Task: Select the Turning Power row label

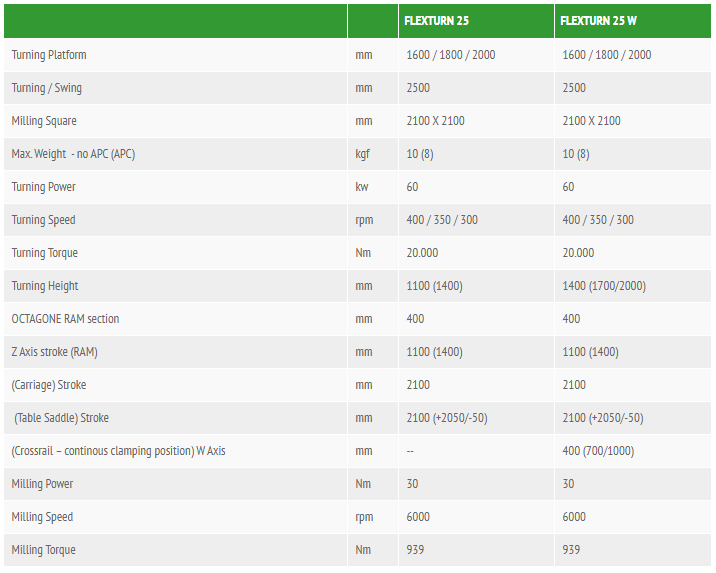Action: [43, 187]
